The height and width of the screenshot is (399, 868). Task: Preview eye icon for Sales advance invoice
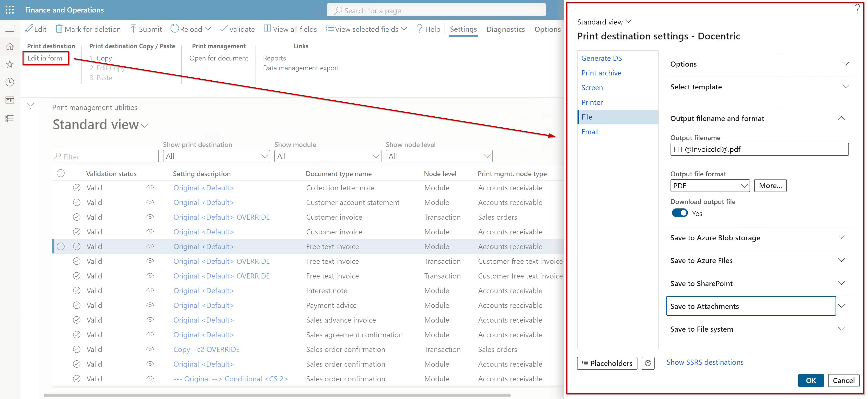click(150, 320)
